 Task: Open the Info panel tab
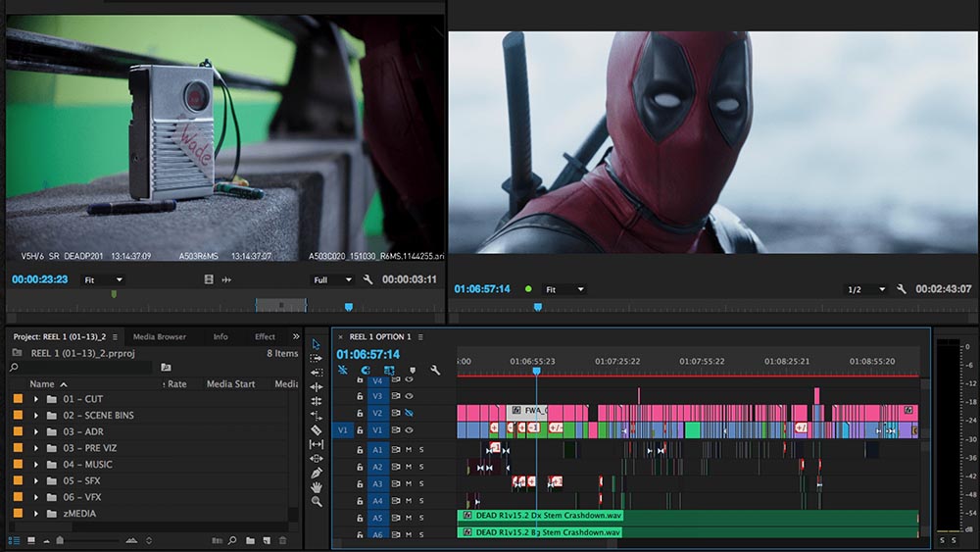click(x=220, y=336)
